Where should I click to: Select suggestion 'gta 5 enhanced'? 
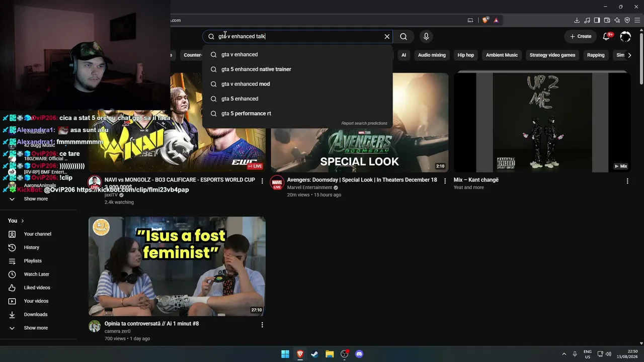click(x=297, y=99)
